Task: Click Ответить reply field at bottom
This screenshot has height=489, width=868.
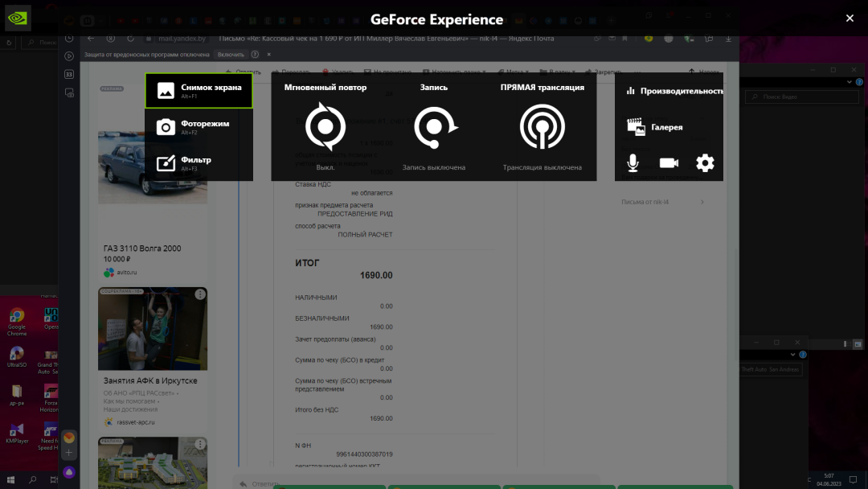Action: 418,483
